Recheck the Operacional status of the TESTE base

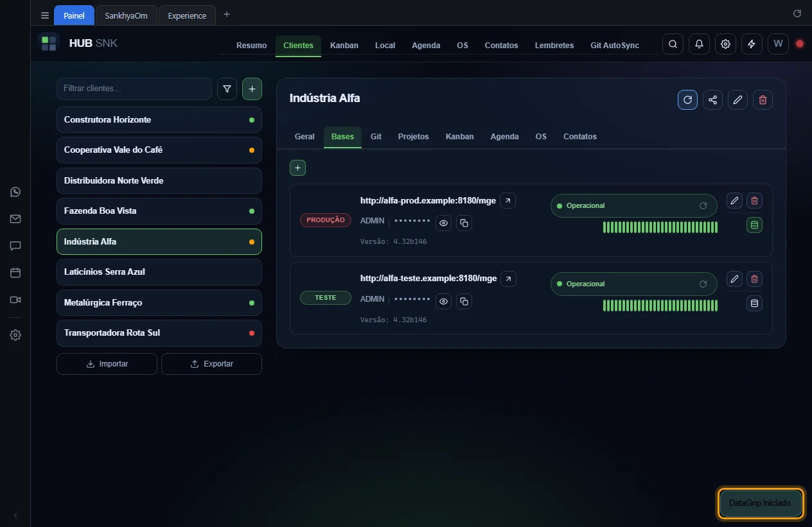(703, 284)
